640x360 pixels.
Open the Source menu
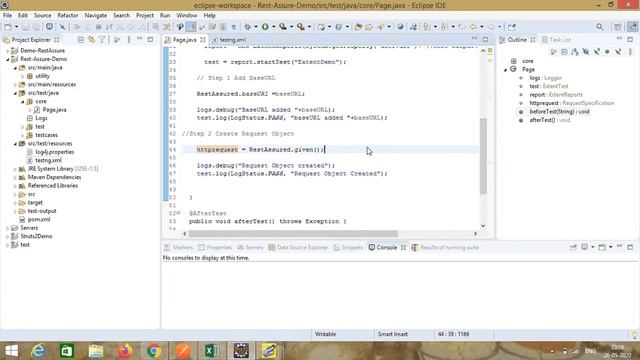pos(42,16)
